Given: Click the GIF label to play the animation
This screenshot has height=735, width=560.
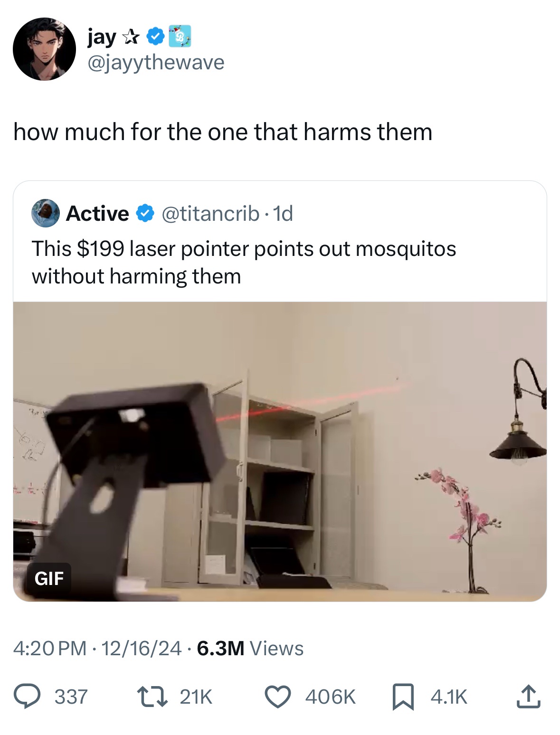Looking at the screenshot, I should [50, 579].
